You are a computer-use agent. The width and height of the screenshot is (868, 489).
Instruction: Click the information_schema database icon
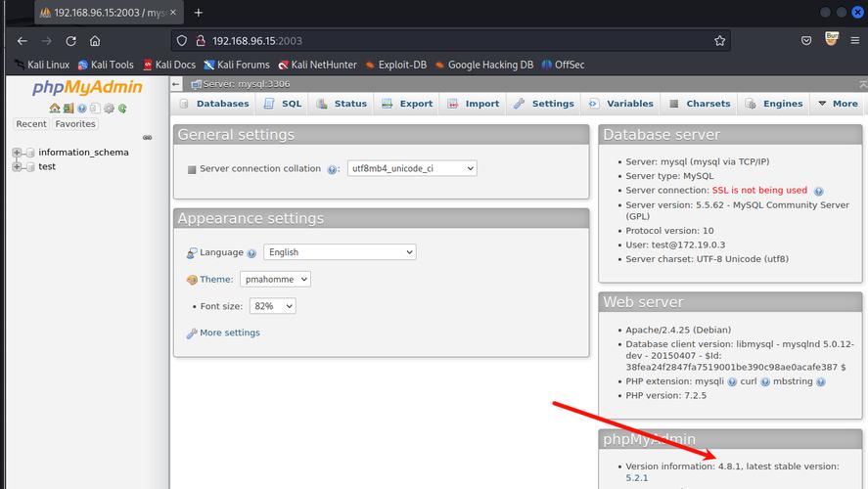(x=30, y=153)
